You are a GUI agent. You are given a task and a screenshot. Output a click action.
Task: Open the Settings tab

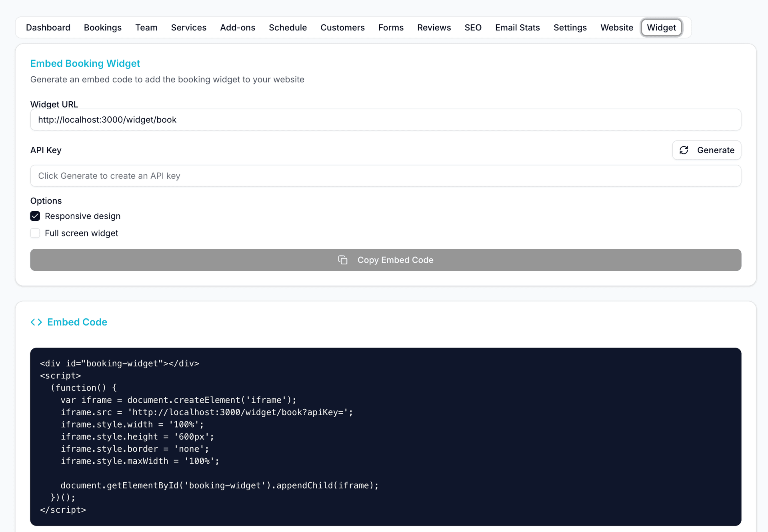pos(570,27)
